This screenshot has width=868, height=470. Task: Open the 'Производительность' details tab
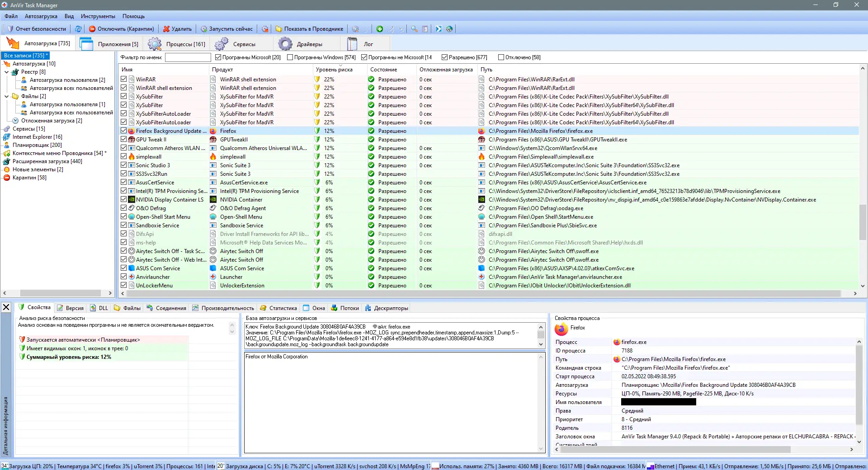click(x=223, y=308)
